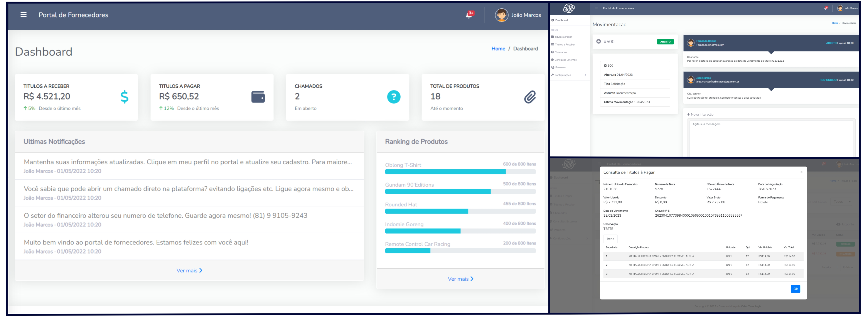The height and width of the screenshot is (320, 868).
Task: Click 'Assunto Documentação' row in ticket details
Action: click(635, 93)
